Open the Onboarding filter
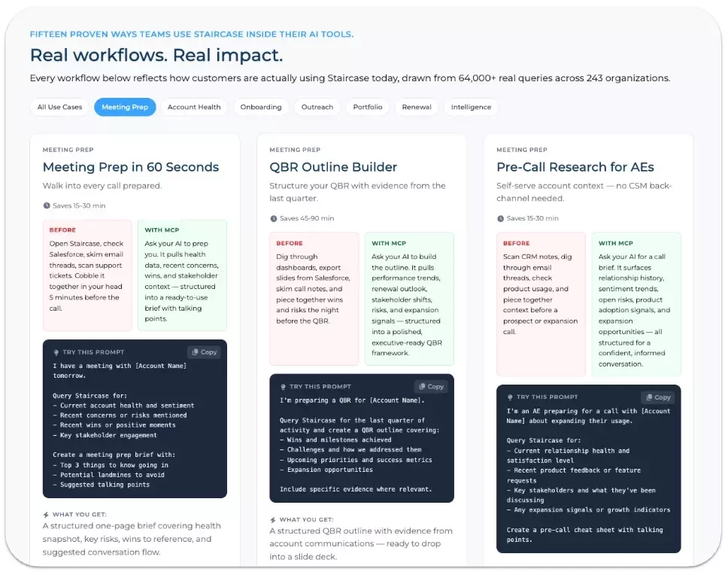This screenshot has height=575, width=728. tap(261, 107)
